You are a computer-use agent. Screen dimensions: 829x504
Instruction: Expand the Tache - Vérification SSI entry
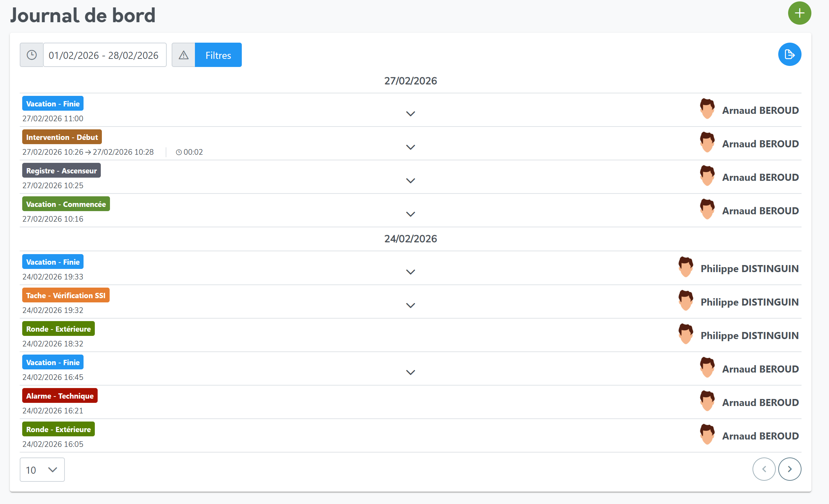point(410,306)
